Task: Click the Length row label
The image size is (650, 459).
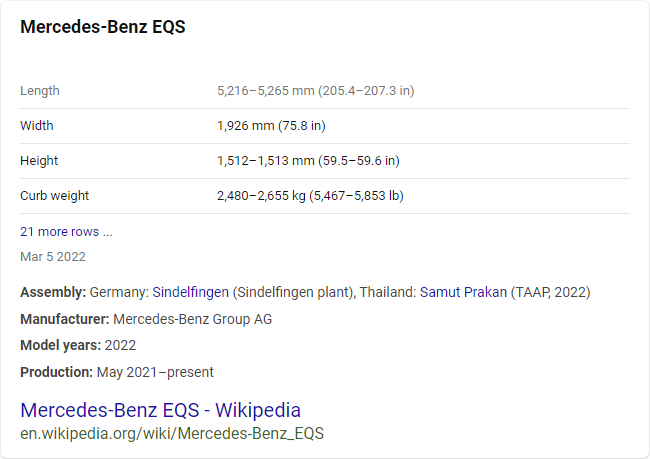Action: [x=40, y=90]
